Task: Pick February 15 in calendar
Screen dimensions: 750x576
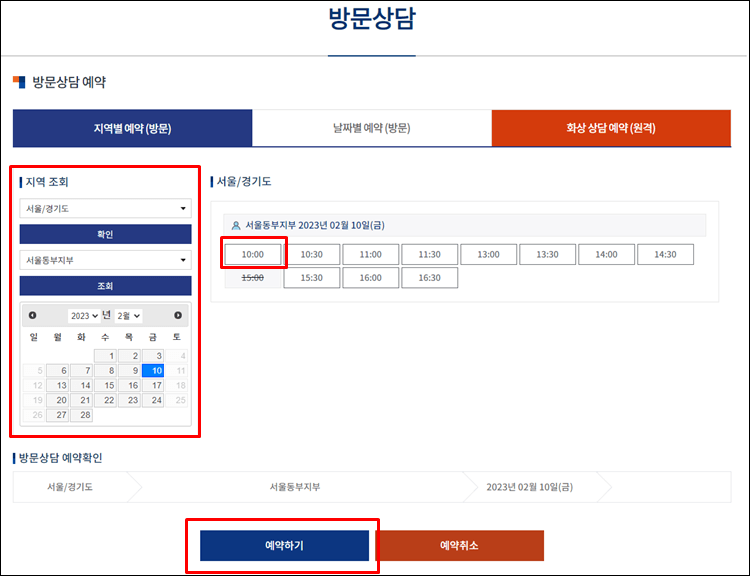Action: click(105, 386)
